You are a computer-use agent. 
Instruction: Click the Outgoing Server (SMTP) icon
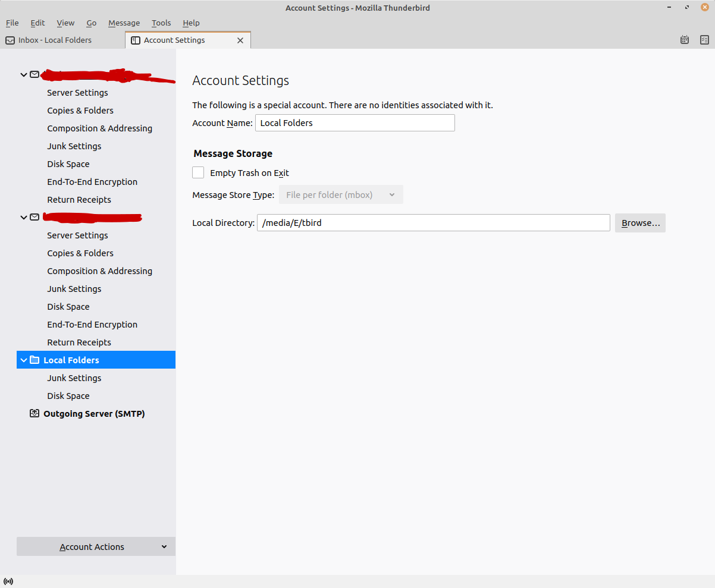(35, 413)
